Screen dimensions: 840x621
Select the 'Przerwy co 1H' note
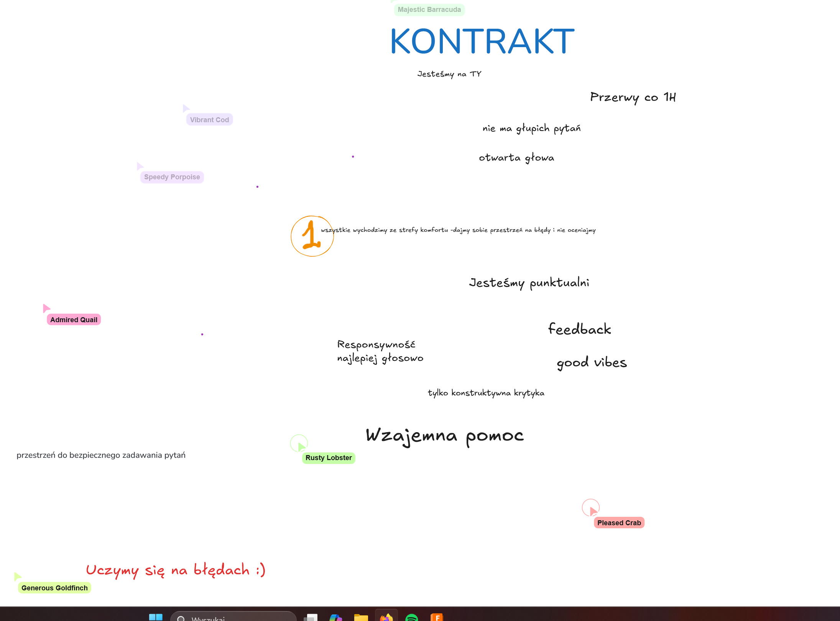(633, 97)
